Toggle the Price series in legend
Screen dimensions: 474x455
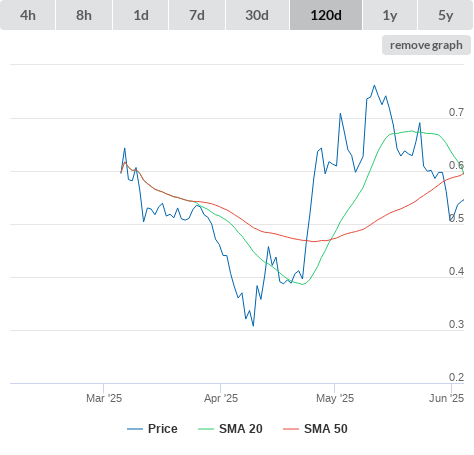click(152, 429)
